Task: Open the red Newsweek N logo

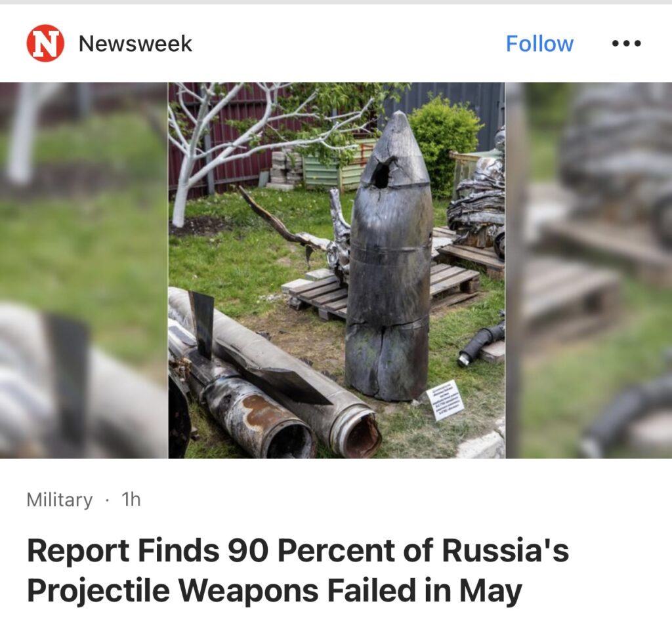Action: tap(45, 43)
